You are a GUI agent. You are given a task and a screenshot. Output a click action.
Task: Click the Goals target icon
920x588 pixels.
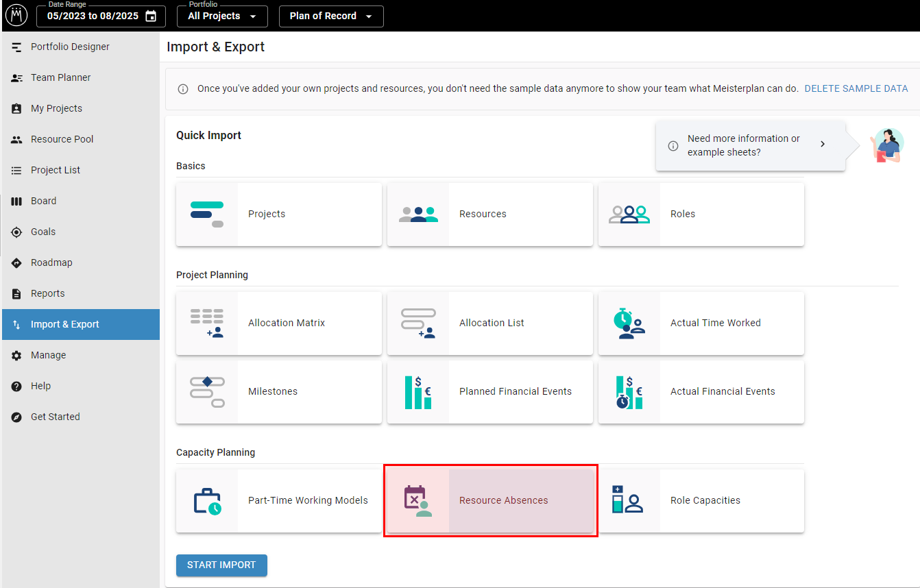(16, 232)
